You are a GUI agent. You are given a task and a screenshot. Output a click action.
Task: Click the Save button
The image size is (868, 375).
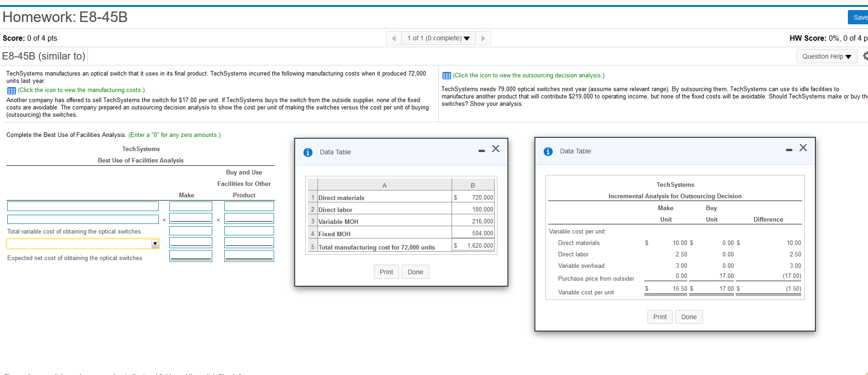point(858,17)
